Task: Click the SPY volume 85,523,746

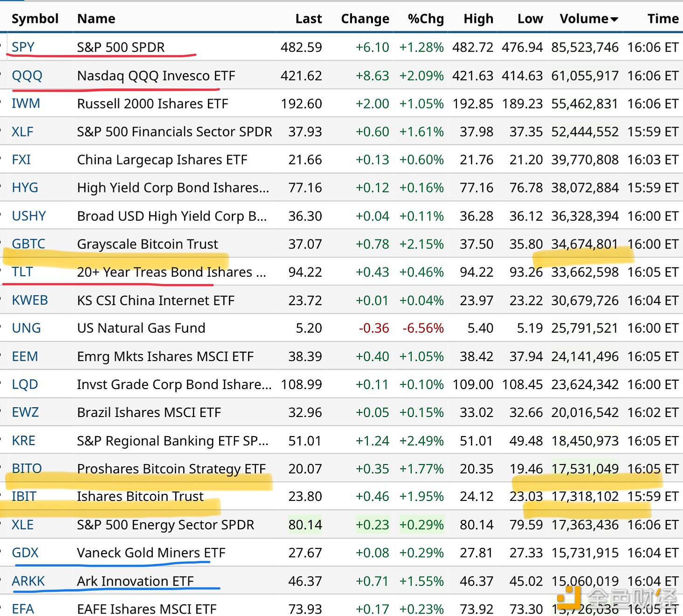Action: (x=585, y=47)
